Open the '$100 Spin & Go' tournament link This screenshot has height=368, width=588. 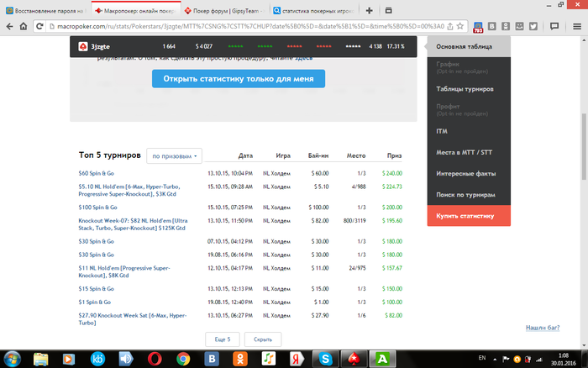pyautogui.click(x=98, y=208)
